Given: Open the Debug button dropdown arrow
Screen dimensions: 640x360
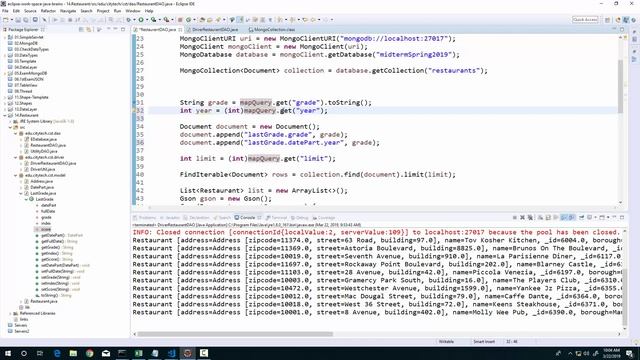Looking at the screenshot, I should tap(134, 20).
